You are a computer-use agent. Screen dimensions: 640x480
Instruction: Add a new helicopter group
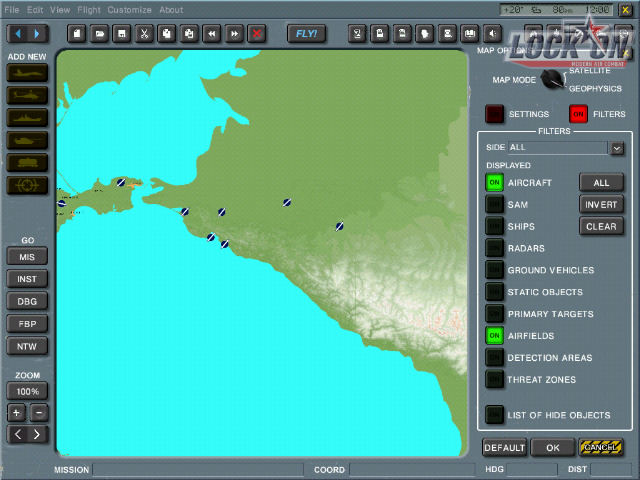point(27,96)
